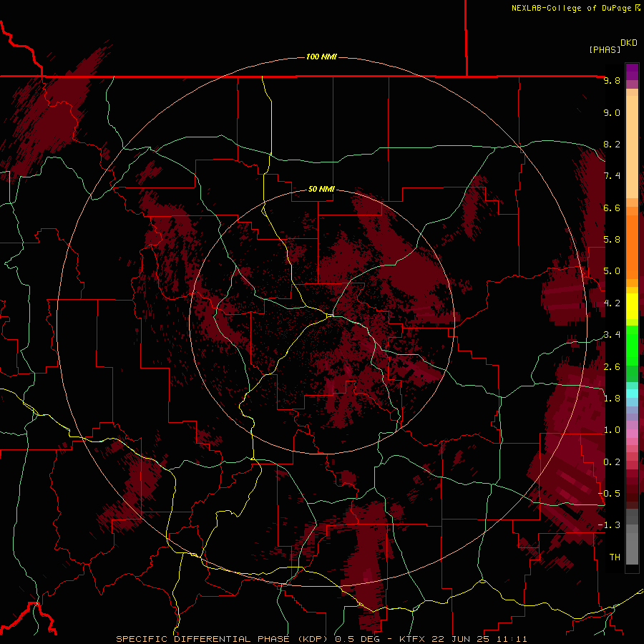Click the -0.5 value on the color scale
Viewport: 644px width, 644px height.
click(x=610, y=494)
